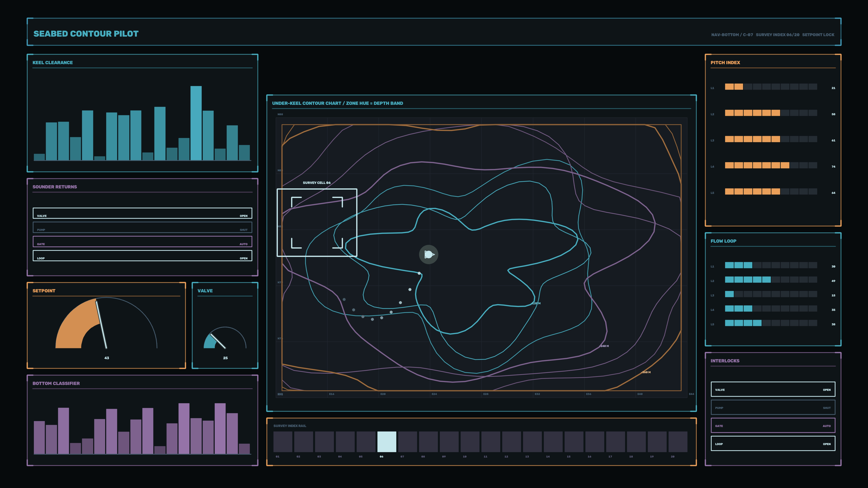Click the Flow Loop L5 segment bar
Viewport: 868px width, 488px height.
click(771, 323)
